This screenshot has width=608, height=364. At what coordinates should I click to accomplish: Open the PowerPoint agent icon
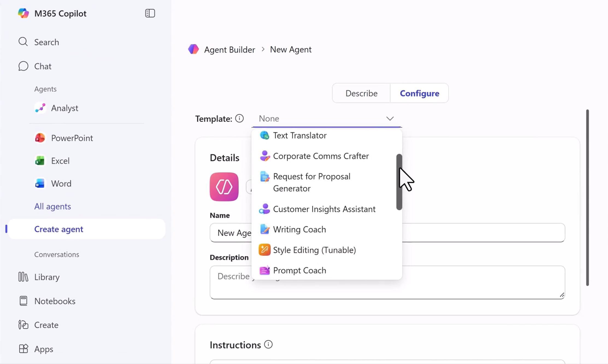[x=40, y=138]
